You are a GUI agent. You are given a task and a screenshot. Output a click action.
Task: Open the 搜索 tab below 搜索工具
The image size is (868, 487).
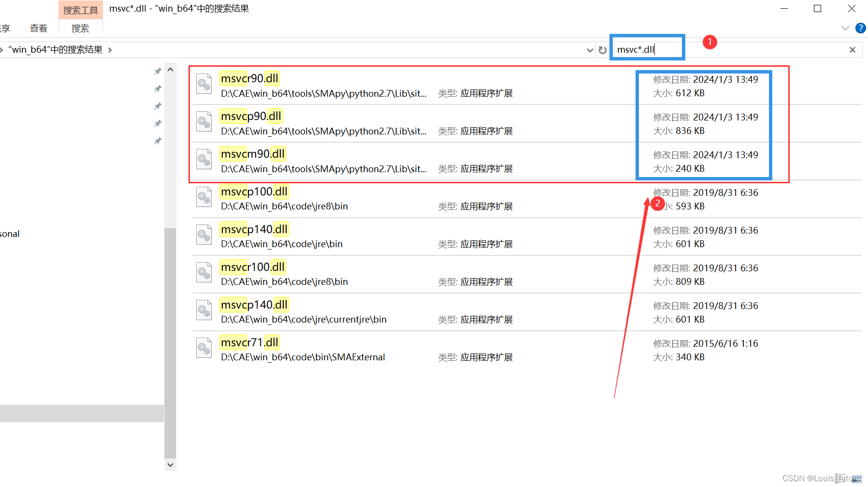point(80,28)
